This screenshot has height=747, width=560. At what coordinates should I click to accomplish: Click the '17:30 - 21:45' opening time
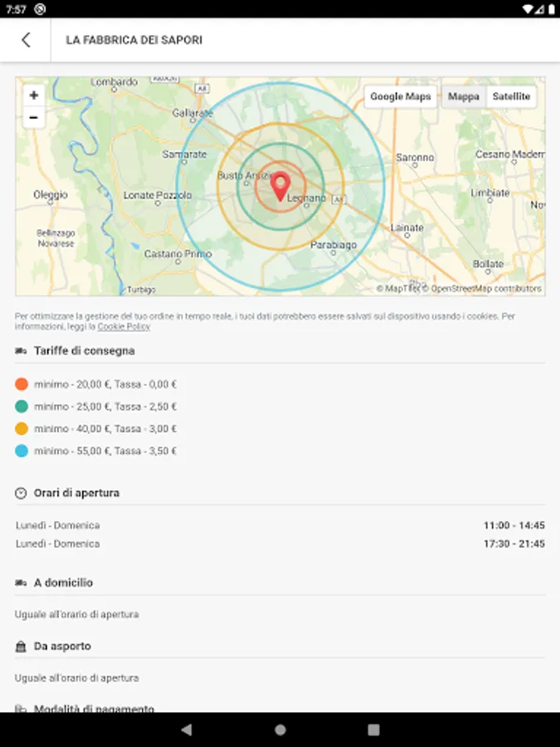514,544
